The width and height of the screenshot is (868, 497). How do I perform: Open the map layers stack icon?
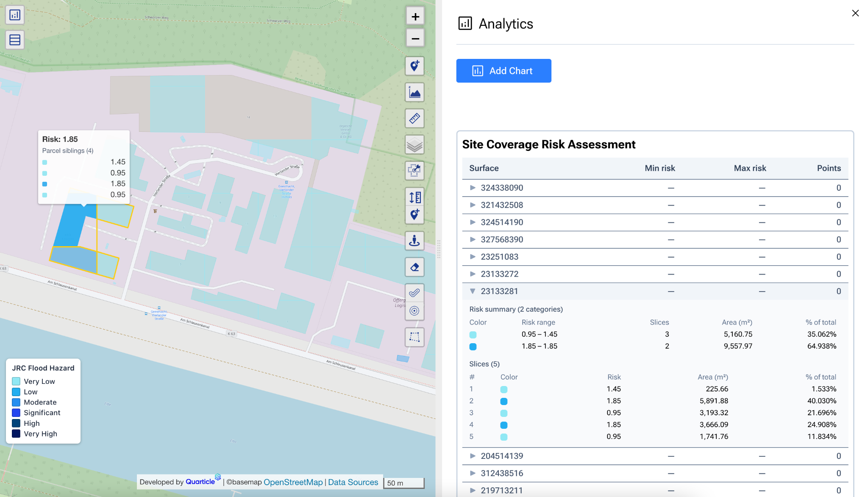tap(415, 145)
